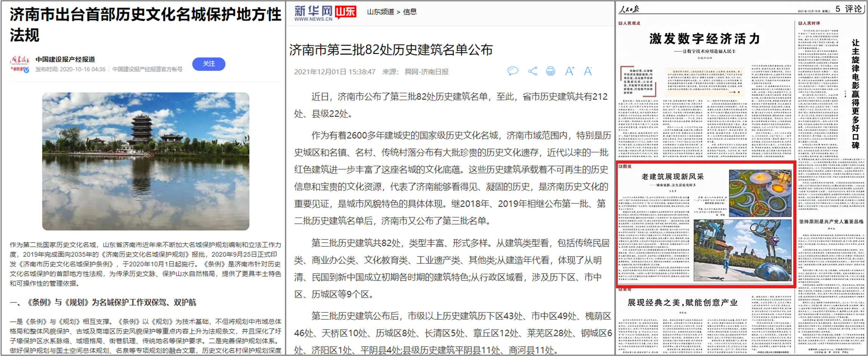The width and height of the screenshot is (868, 356).
Task: Click paragraph starting 近日,济南市公布了第三批
Action: (x=451, y=105)
